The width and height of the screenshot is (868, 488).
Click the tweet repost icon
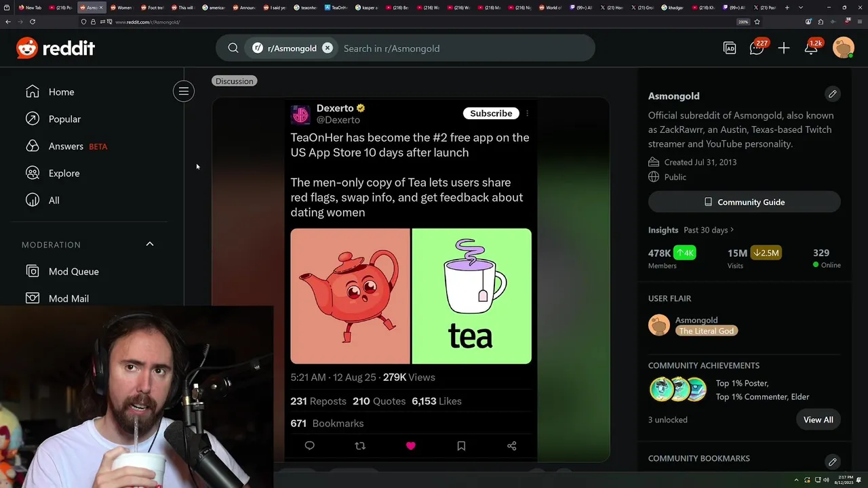(360, 445)
